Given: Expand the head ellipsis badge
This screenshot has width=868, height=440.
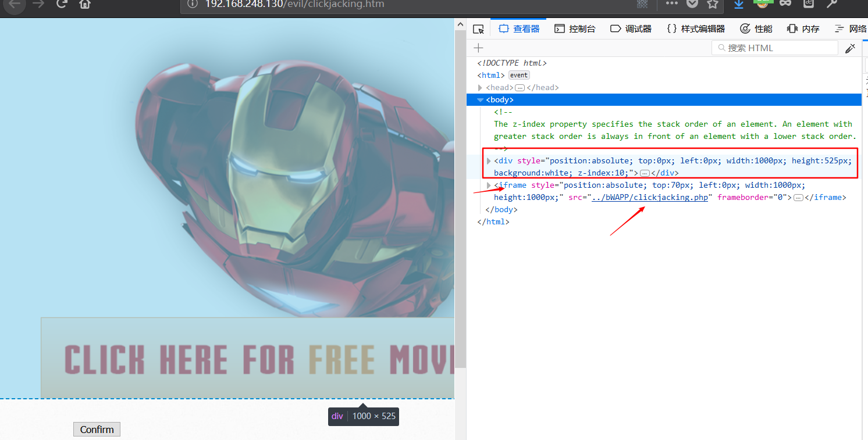Looking at the screenshot, I should coord(520,88).
